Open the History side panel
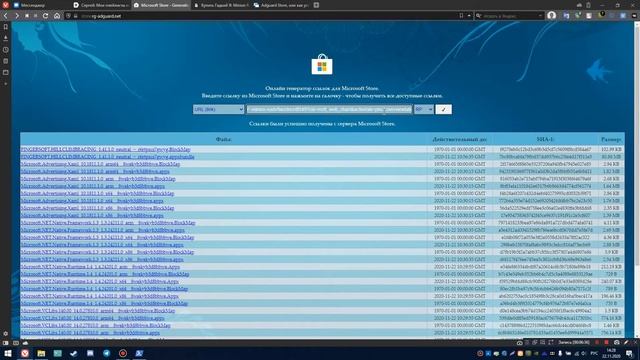This screenshot has width=640, height=360. [x=6, y=50]
